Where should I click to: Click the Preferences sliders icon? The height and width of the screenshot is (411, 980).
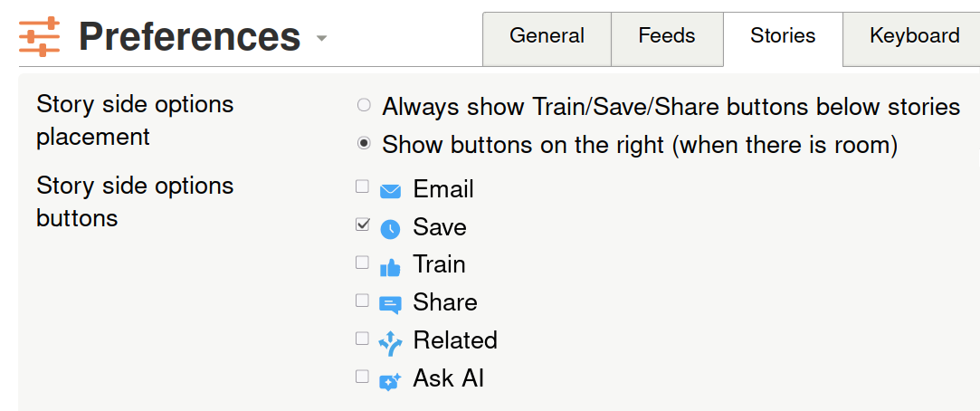coord(39,36)
